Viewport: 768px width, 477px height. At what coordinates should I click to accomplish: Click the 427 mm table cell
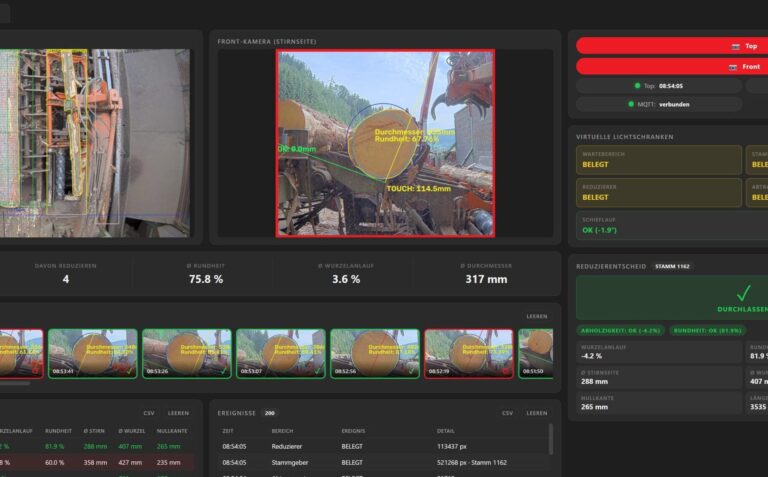click(x=130, y=462)
